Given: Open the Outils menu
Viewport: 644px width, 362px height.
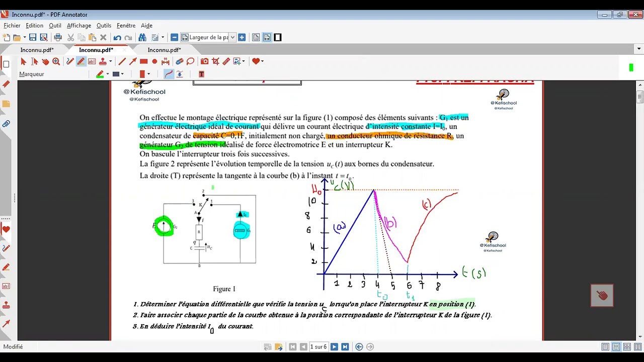Looking at the screenshot, I should (x=104, y=26).
